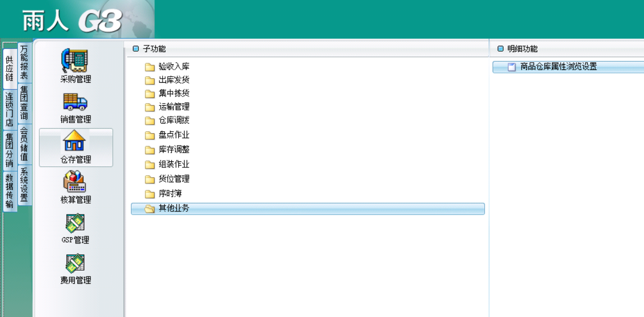Click the document icon beside 商品仓库属性浏览设置

pos(512,67)
